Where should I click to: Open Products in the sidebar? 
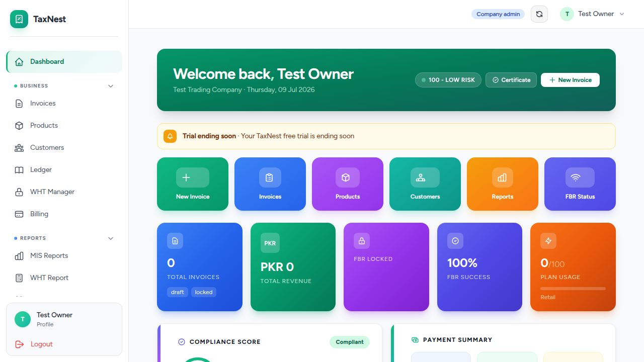pos(64,126)
